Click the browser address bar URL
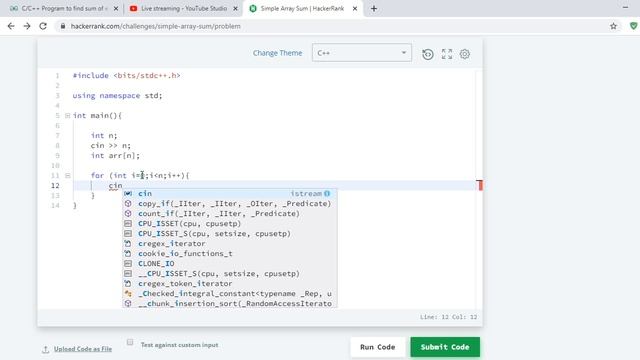640x360 pixels. pos(156,26)
